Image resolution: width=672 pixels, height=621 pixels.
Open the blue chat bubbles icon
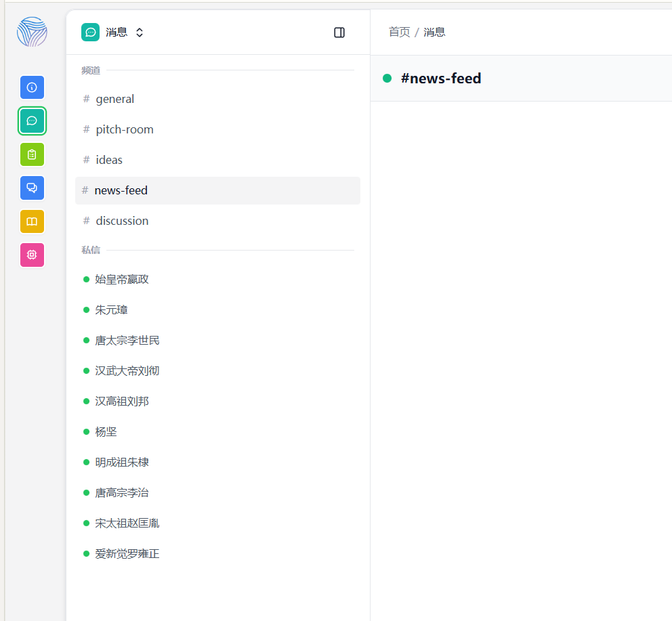32,188
